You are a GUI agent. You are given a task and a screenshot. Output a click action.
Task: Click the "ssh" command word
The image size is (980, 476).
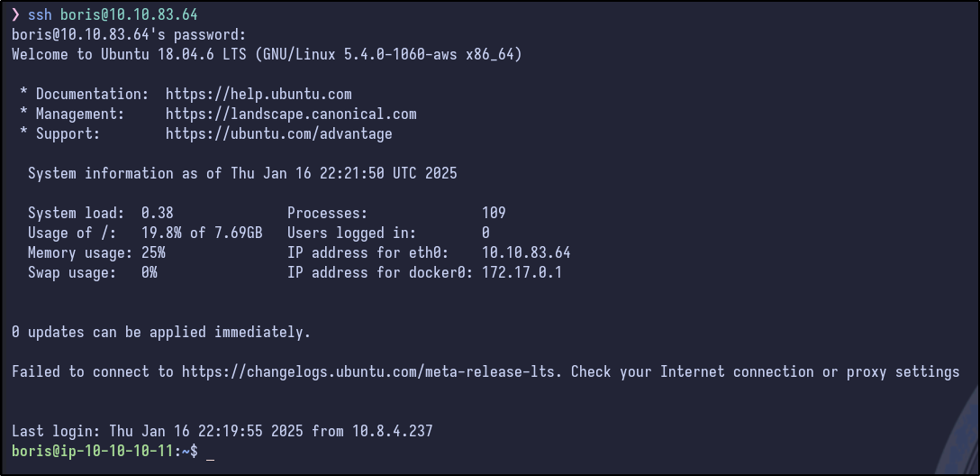tap(40, 15)
